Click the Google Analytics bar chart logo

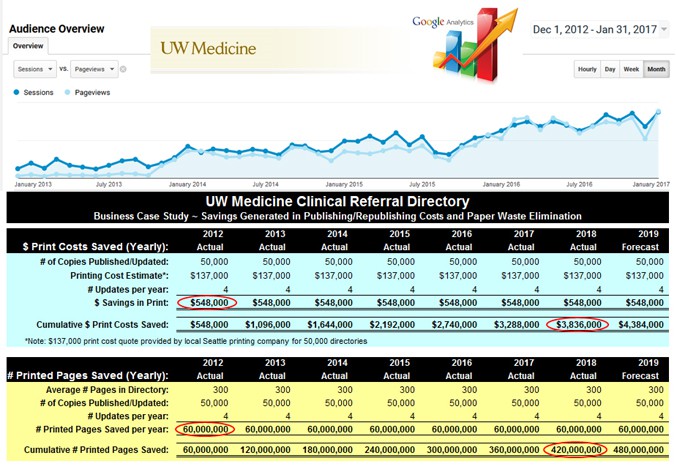(x=474, y=45)
